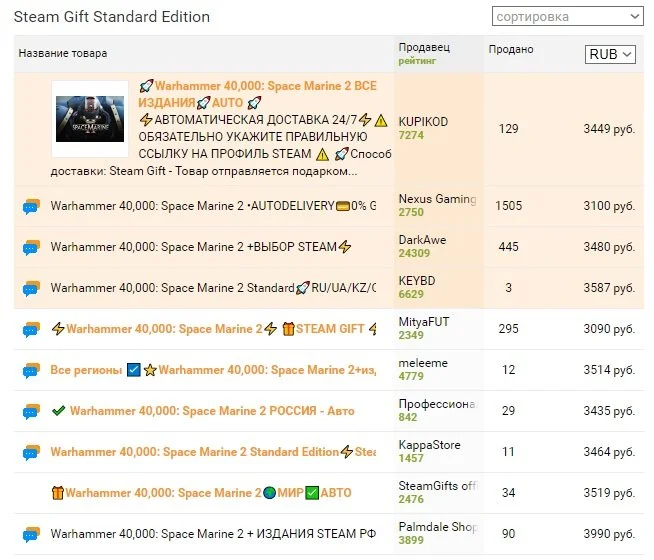Screen dimensions: 654x560
Task: Click seller name Palmdale Shop
Action: (438, 527)
